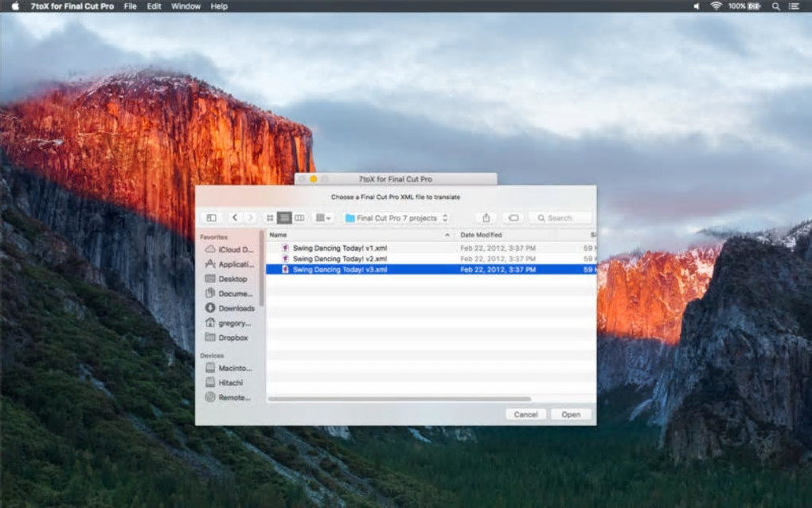The height and width of the screenshot is (508, 812).
Task: Open Dropbox in sidebar
Action: (x=227, y=338)
